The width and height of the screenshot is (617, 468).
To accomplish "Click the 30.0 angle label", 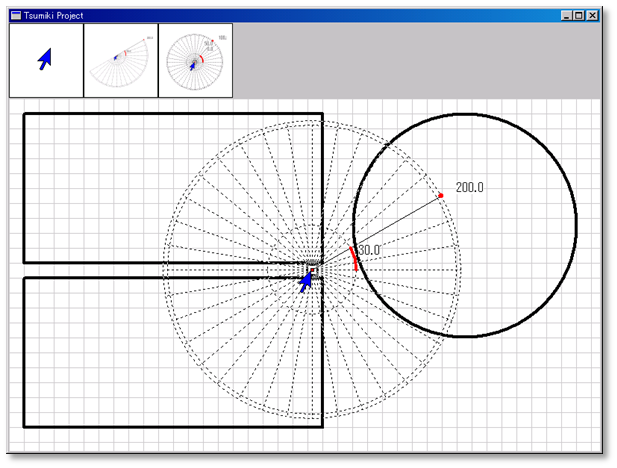I will [x=369, y=249].
